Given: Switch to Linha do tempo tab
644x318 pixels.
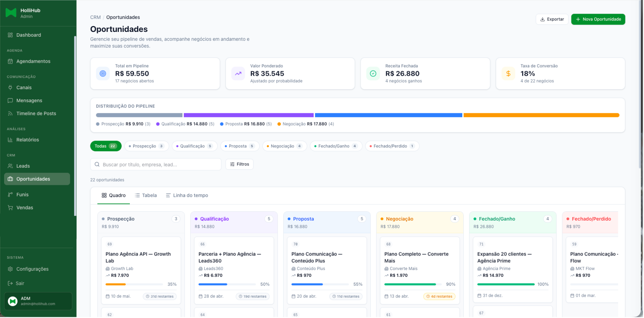Looking at the screenshot, I should point(187,196).
